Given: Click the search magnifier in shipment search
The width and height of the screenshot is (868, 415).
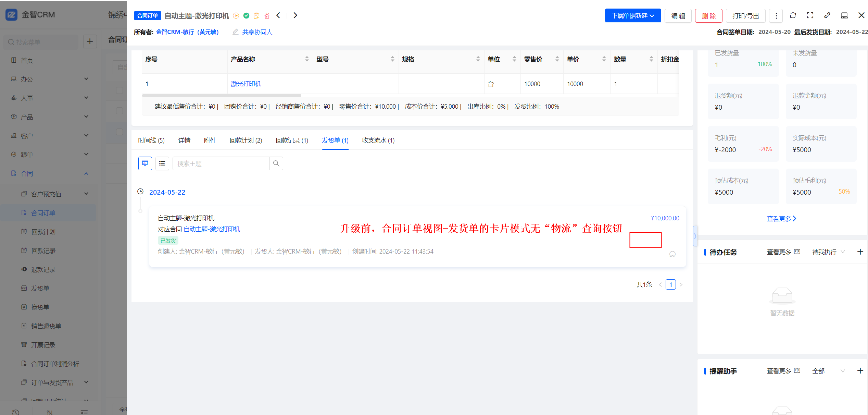Looking at the screenshot, I should pos(276,163).
